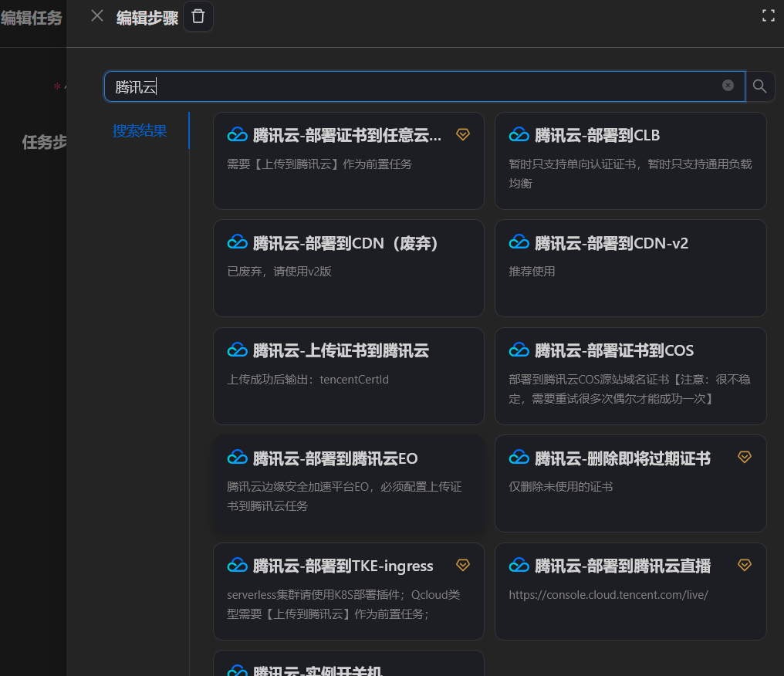784x676 pixels.
Task: Click description 需要【上传到腾讯云】作为前置任务
Action: pos(319,164)
